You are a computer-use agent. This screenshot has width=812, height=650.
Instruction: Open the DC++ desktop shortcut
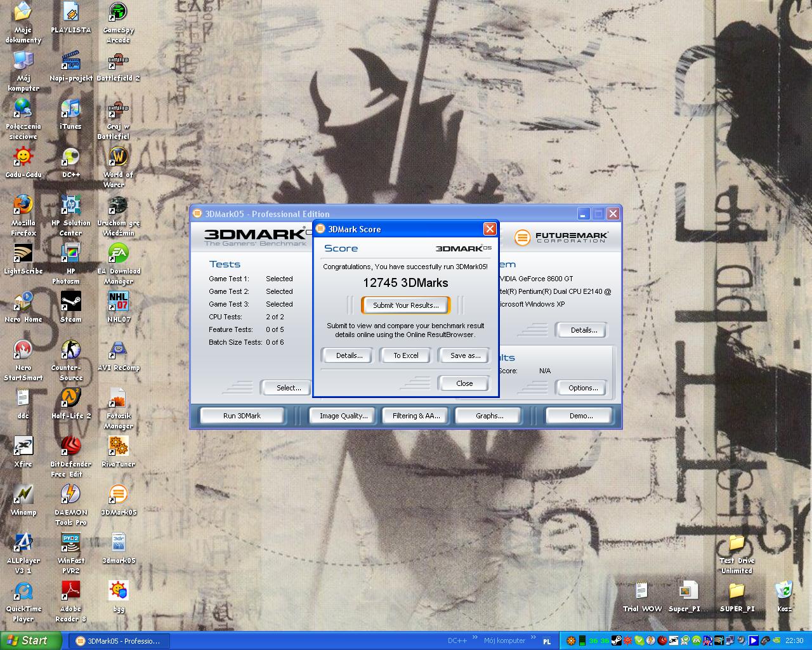click(x=70, y=162)
